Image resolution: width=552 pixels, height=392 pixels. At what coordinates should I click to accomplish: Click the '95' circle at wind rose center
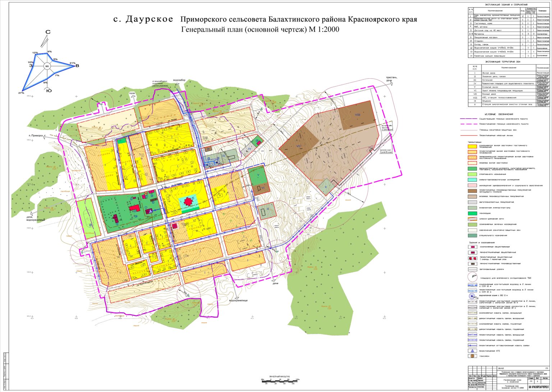click(47, 66)
